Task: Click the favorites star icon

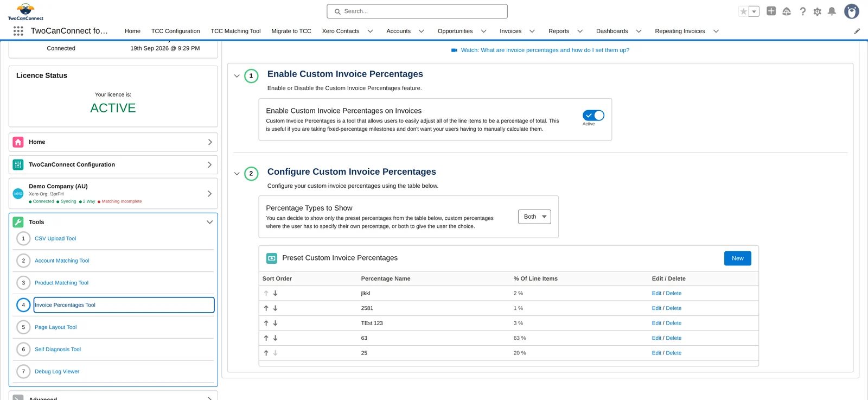Action: click(744, 11)
